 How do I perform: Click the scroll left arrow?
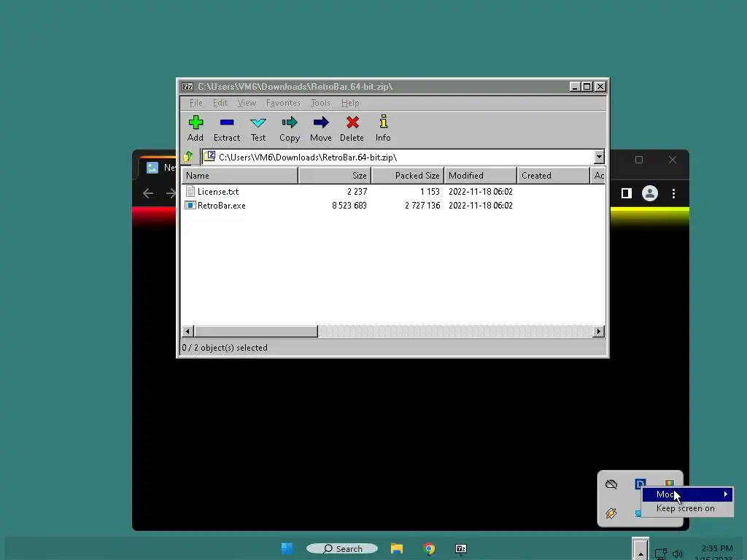pos(187,332)
